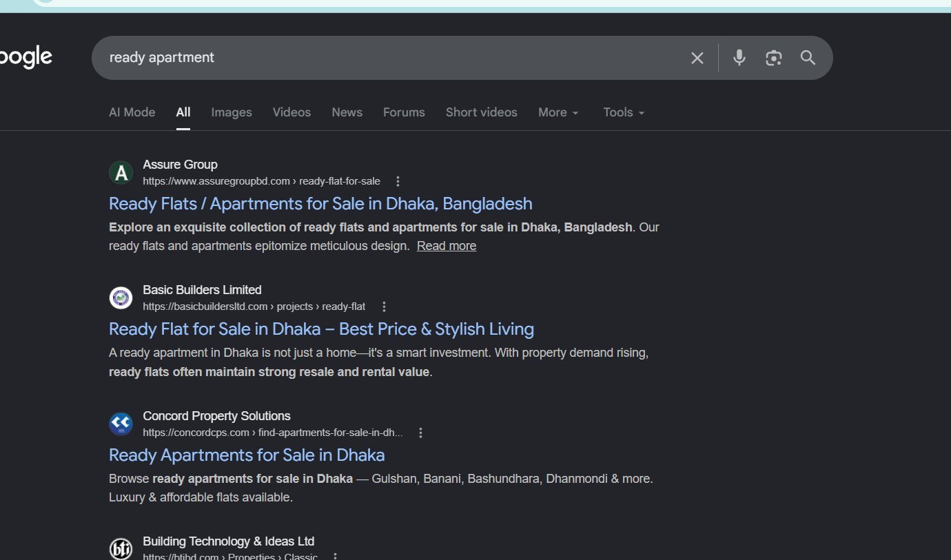Open three-dot menu for Basic Builders result
Image resolution: width=951 pixels, height=560 pixels.
pyautogui.click(x=385, y=307)
